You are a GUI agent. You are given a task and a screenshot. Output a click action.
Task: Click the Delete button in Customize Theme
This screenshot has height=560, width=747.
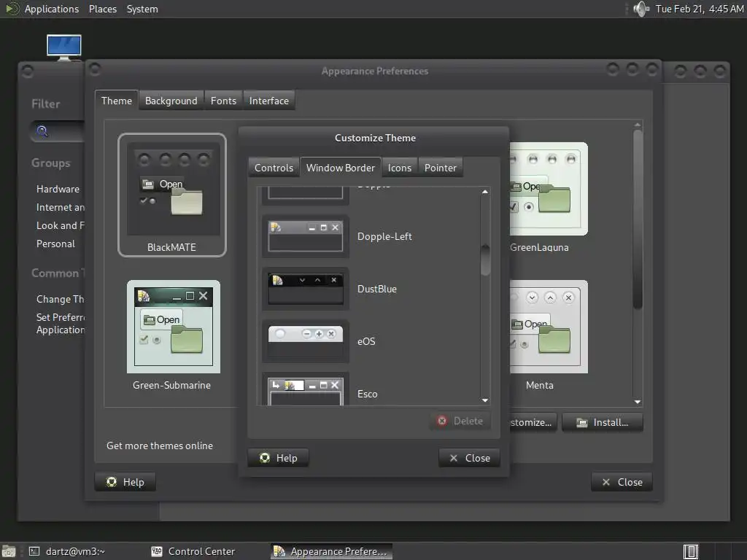tap(460, 421)
